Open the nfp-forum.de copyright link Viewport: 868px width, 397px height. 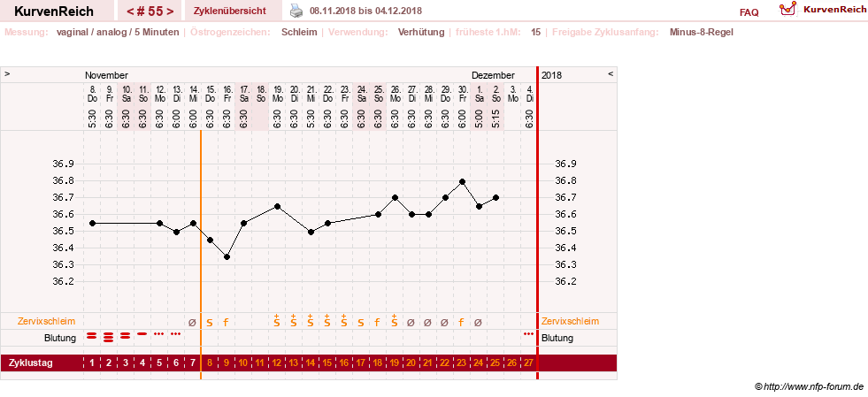point(810,386)
